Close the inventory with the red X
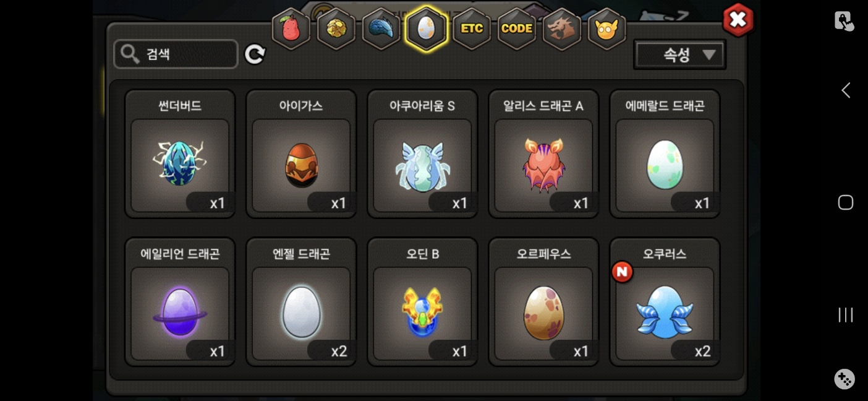The image size is (868, 401). [x=738, y=20]
